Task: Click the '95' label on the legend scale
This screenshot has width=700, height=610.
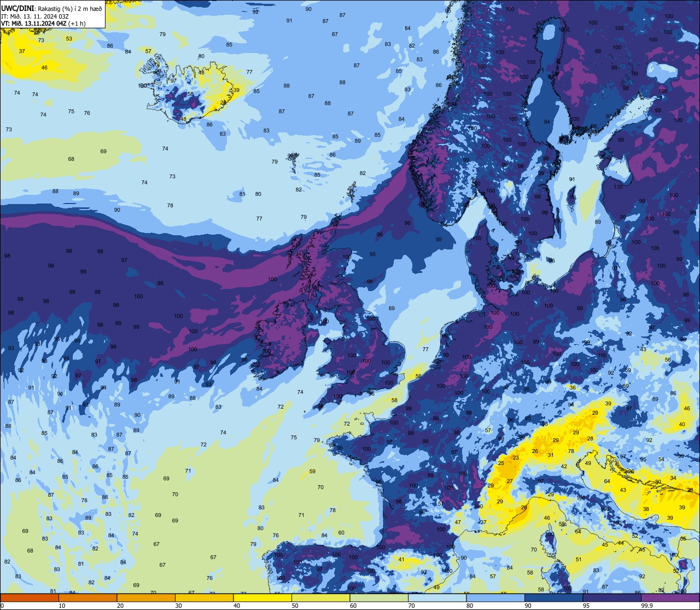Action: tap(586, 605)
